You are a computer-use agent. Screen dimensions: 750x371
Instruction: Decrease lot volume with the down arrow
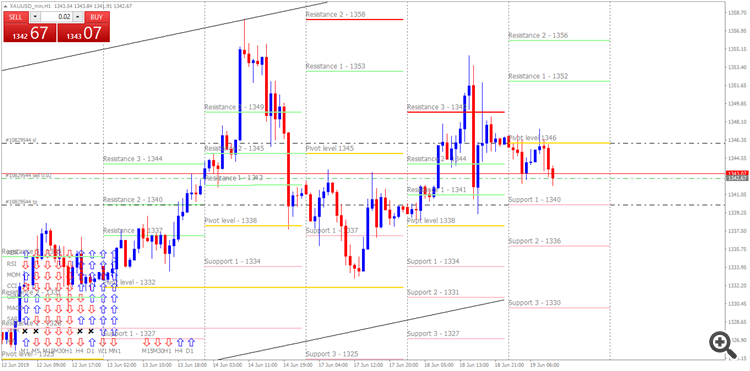point(35,17)
